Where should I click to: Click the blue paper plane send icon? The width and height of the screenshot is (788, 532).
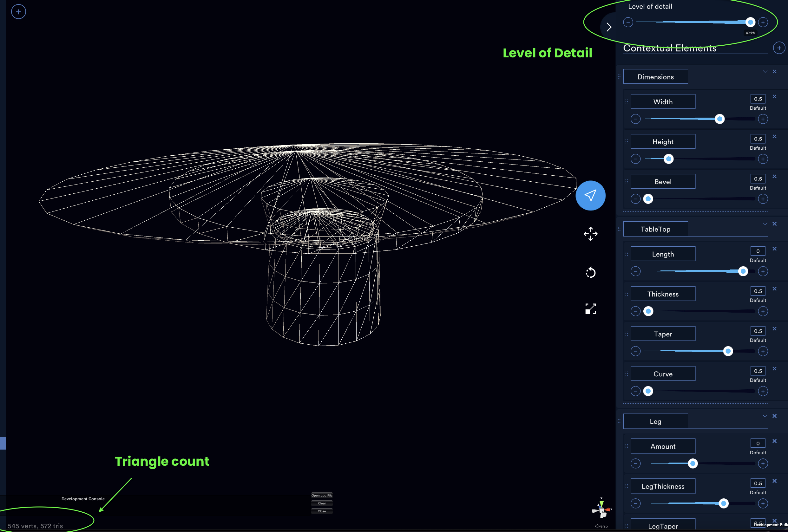[x=590, y=195]
